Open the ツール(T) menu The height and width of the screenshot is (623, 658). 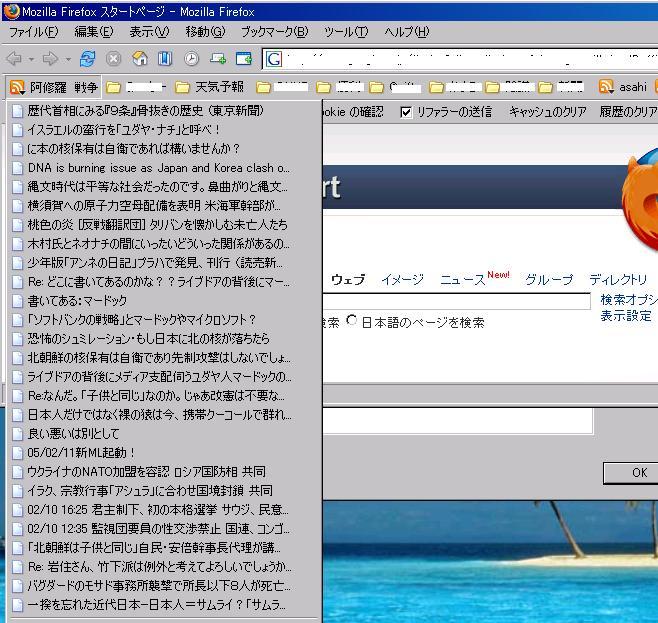[346, 32]
